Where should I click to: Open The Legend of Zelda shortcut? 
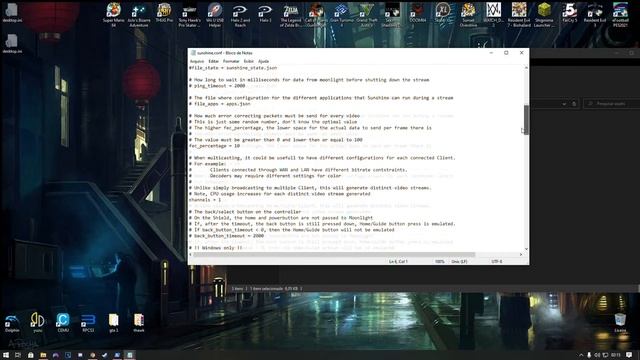(291, 15)
